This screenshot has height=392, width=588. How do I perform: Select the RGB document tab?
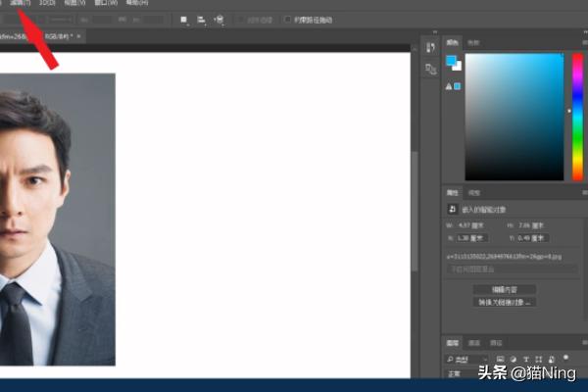click(41, 36)
